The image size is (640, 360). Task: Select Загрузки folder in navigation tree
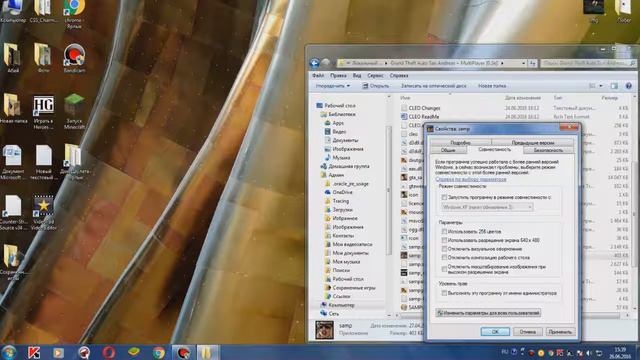click(x=338, y=209)
